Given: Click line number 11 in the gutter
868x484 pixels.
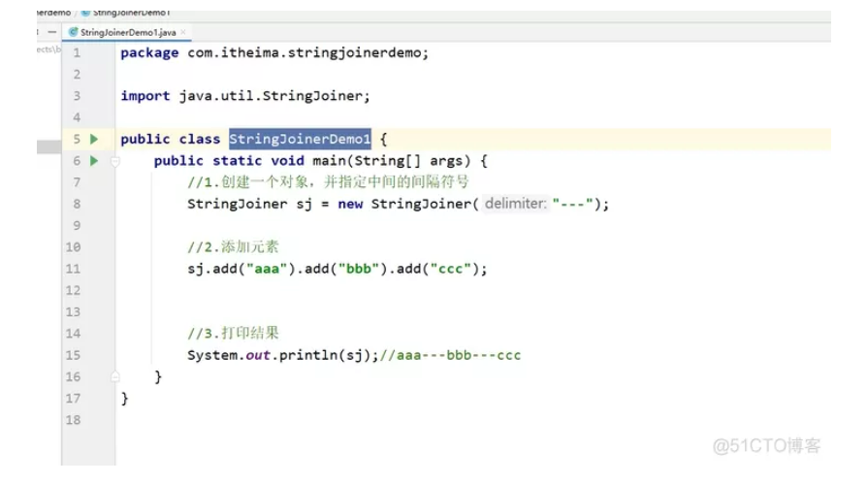Looking at the screenshot, I should (73, 269).
